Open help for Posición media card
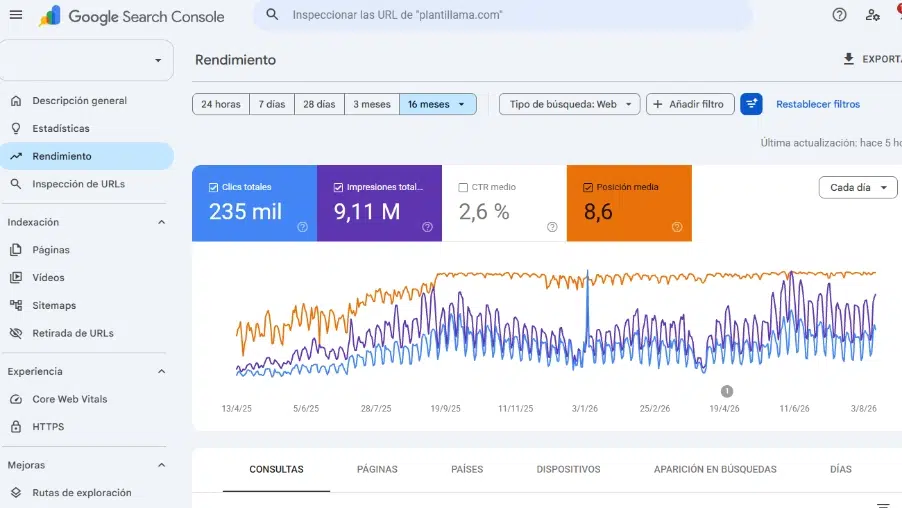 pyautogui.click(x=677, y=227)
